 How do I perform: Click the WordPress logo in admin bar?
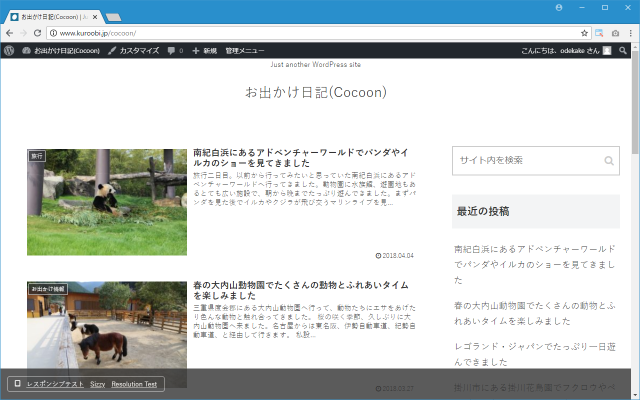9,50
